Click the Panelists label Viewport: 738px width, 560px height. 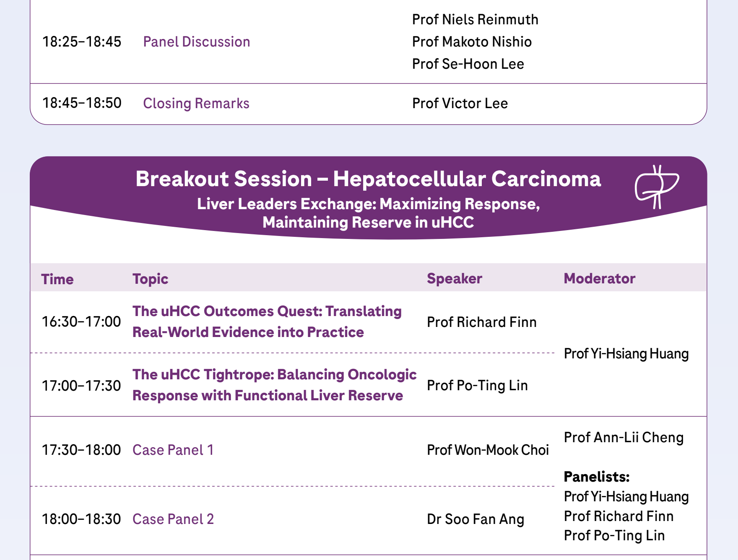(597, 477)
